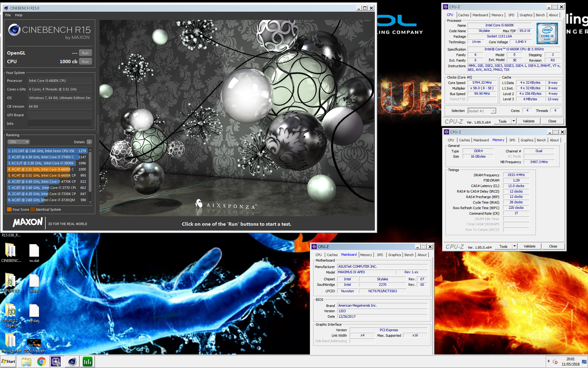
Task: Open the CPU ranking type dropdown
Action: pos(19,142)
